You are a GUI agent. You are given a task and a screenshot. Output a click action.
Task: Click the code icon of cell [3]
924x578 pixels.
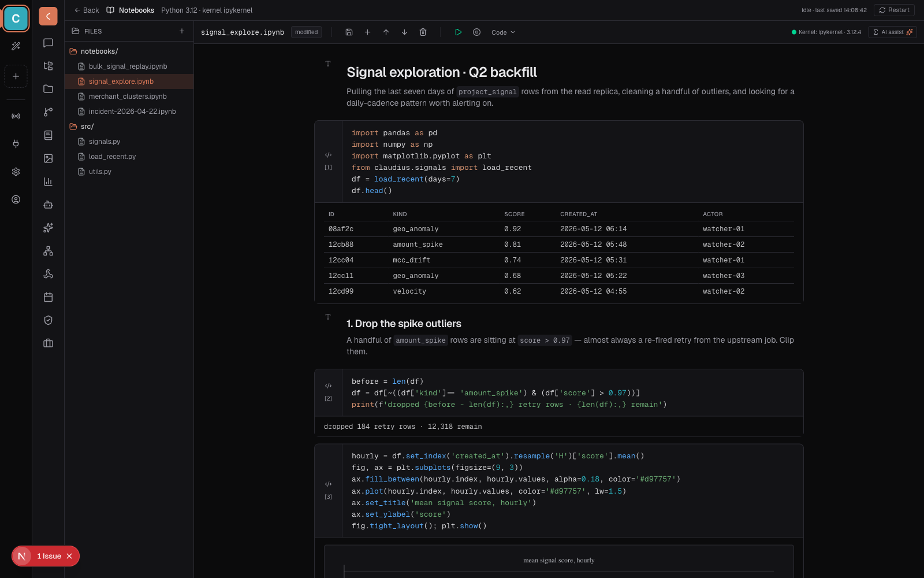(328, 484)
